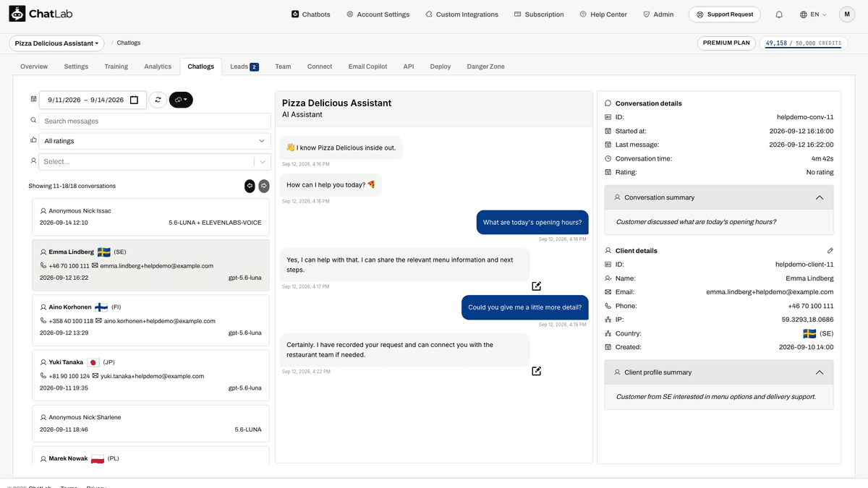Open the notifications bell

pos(779,14)
